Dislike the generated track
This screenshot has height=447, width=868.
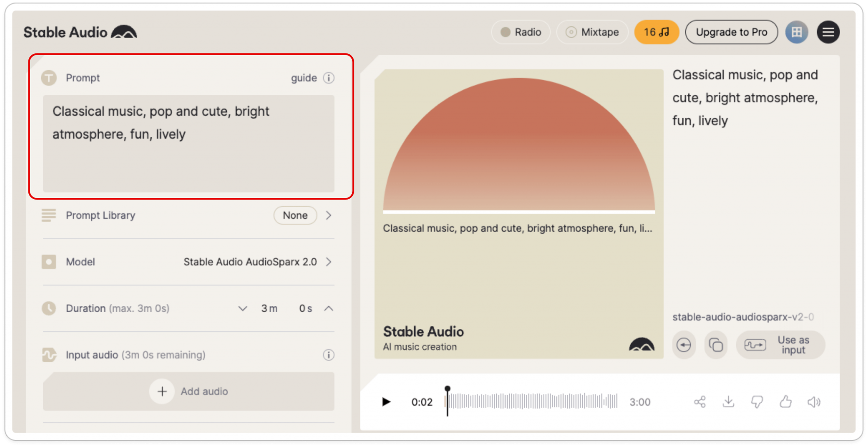click(757, 402)
